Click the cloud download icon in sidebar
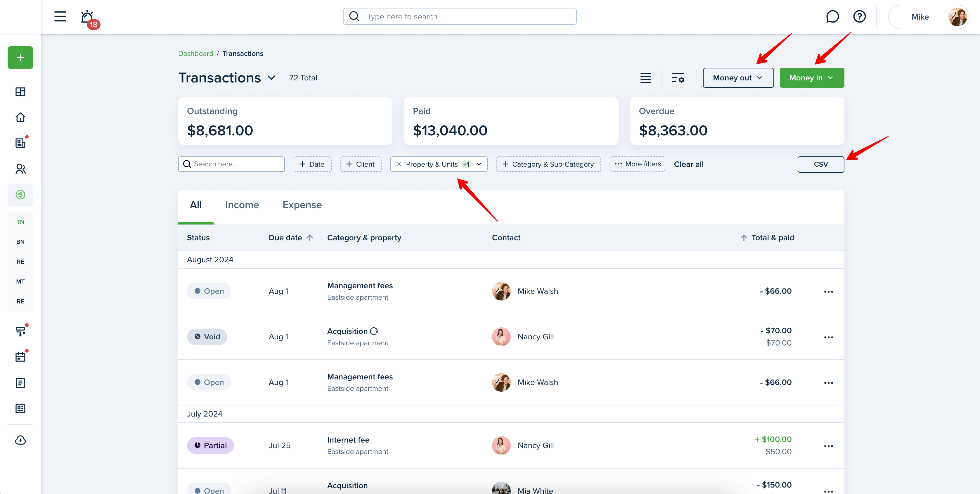Image resolution: width=980 pixels, height=494 pixels. click(x=20, y=440)
